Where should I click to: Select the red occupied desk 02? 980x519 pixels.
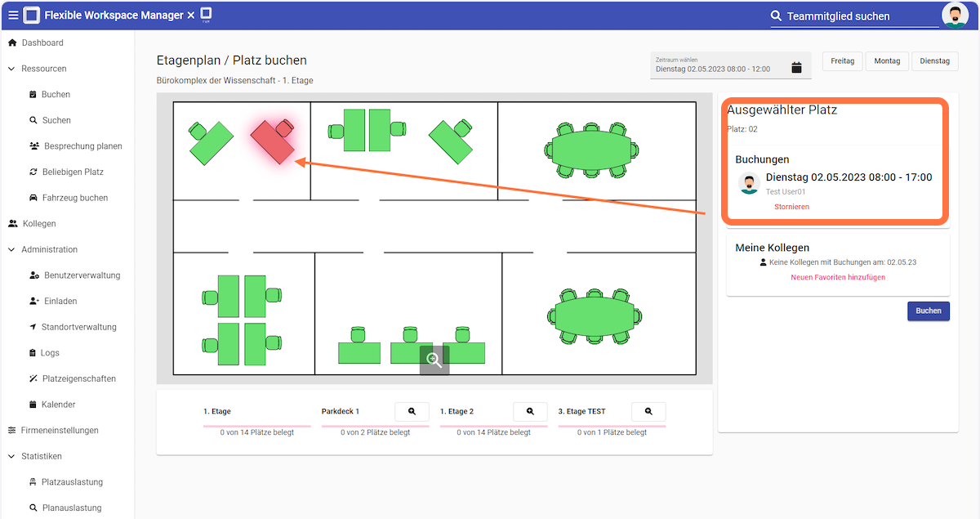point(272,142)
